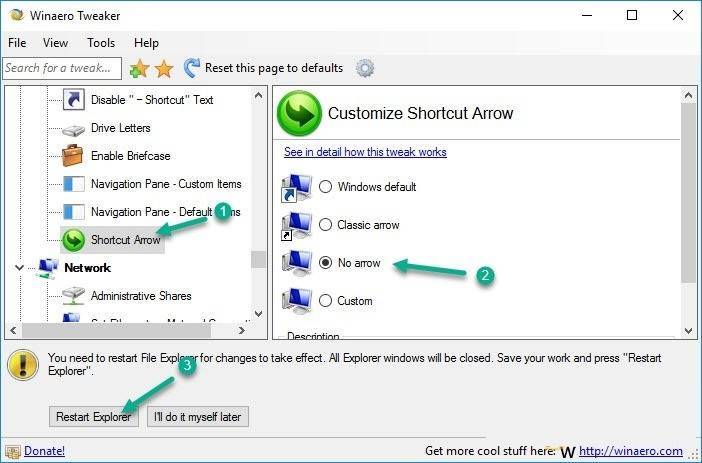Select the Network category label
The width and height of the screenshot is (702, 463).
coord(87,268)
